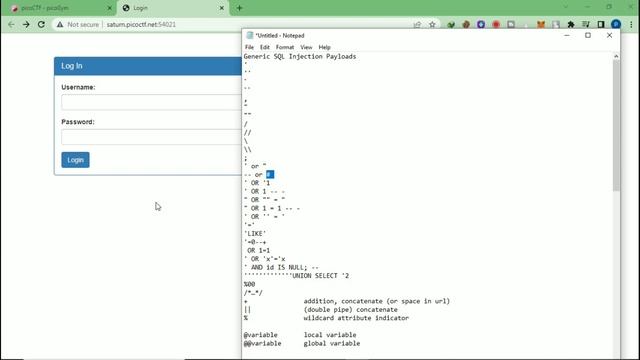Open the MetaMask fox extension
Screen dimensions: 640x360
click(x=541, y=25)
